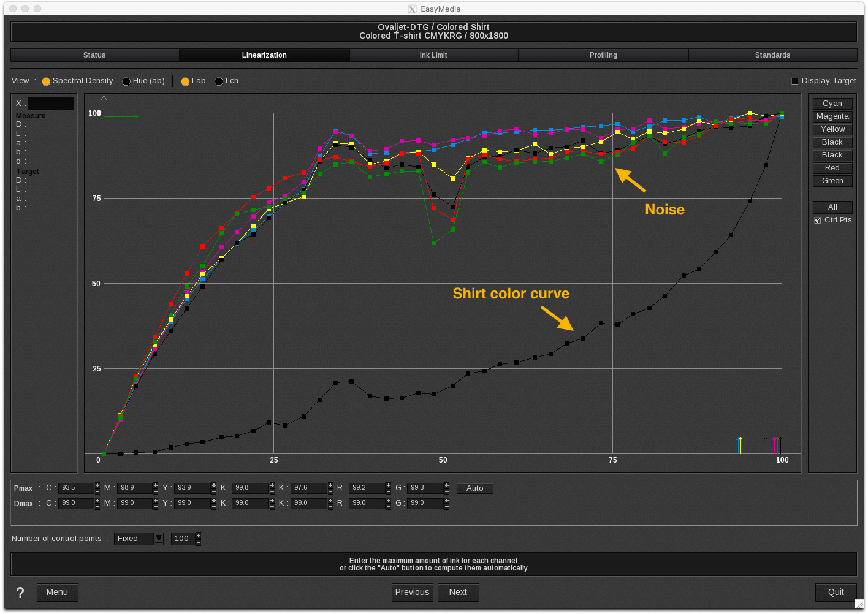Enable the Display Target checkbox
Screen dimensions: 868x614
[x=794, y=81]
